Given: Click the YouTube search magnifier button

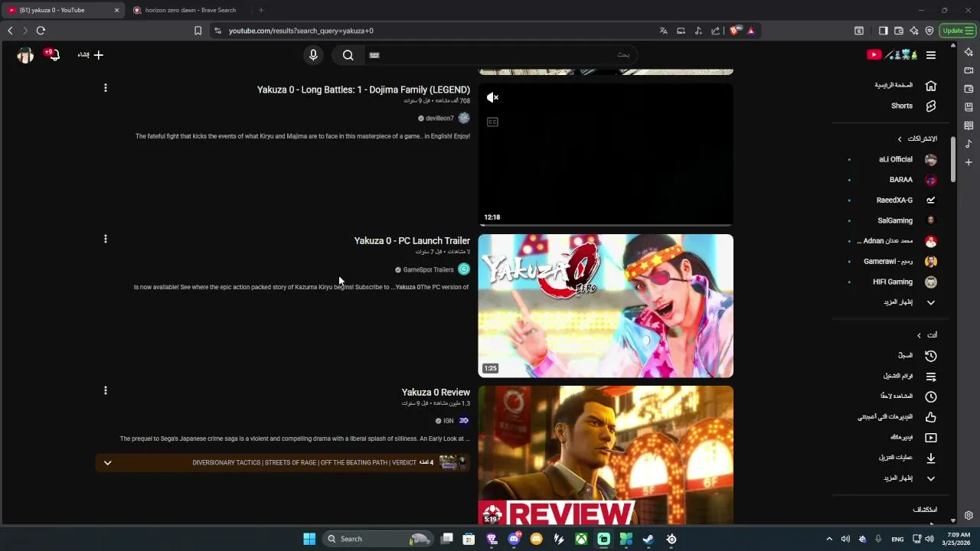Looking at the screenshot, I should [348, 55].
